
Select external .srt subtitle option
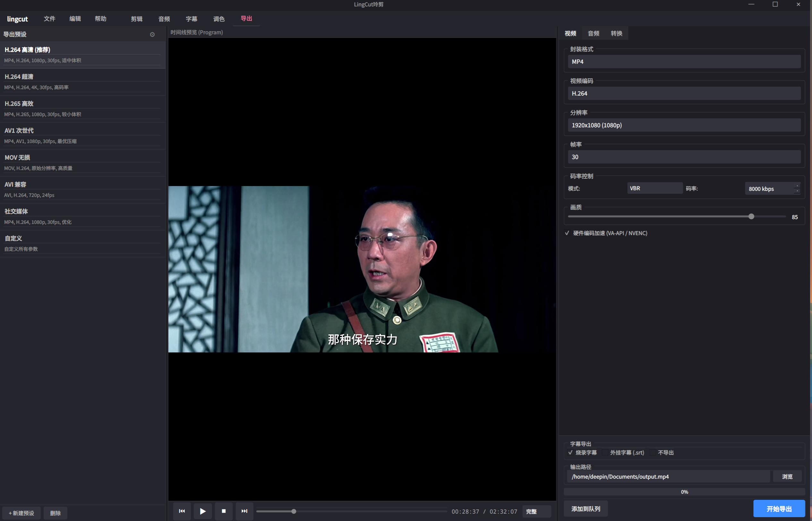605,453
